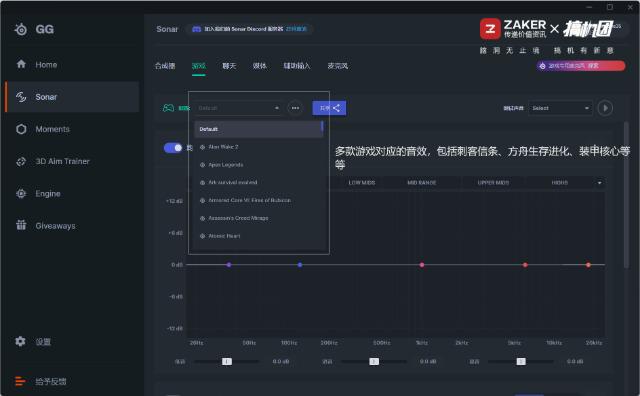Select red EQ point near 5kHz
The width and height of the screenshot is (640, 396).
525,265
